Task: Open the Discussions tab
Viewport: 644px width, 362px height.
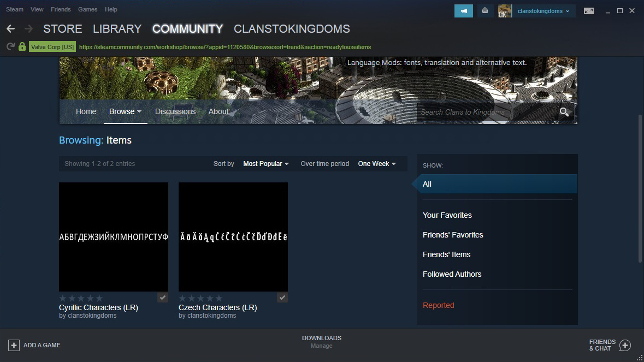Action: point(175,111)
